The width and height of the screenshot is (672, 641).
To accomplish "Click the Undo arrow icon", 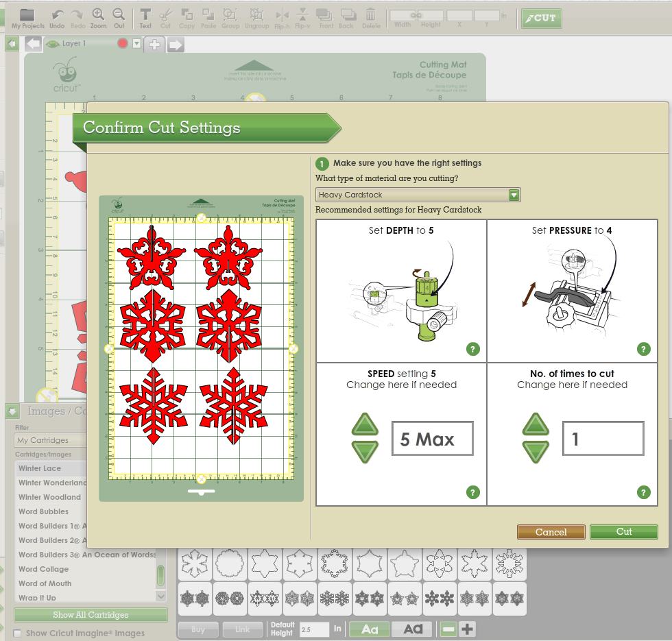I will pos(57,19).
